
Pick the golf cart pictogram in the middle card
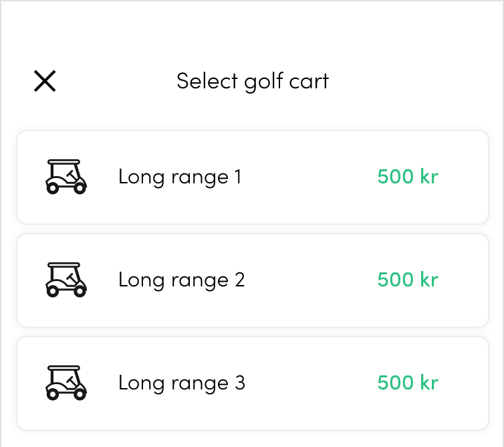(66, 280)
